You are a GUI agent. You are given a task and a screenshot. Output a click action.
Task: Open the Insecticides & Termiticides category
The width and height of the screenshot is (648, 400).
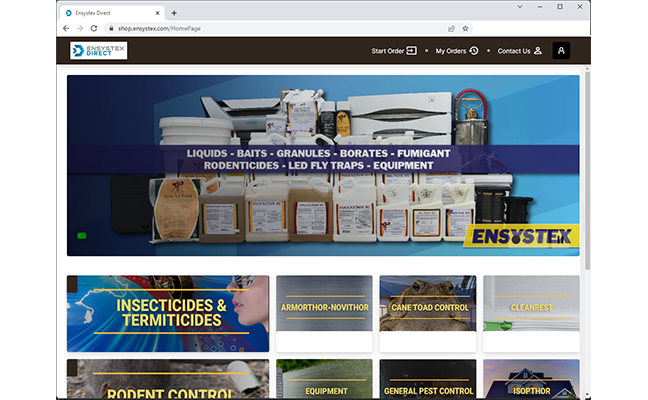click(x=168, y=314)
